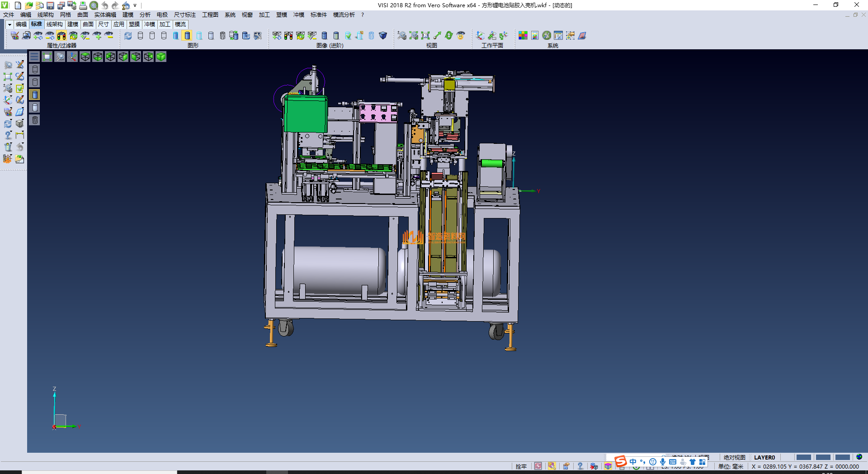Toggle the highlighted shaded cylinder display mode

tap(187, 36)
